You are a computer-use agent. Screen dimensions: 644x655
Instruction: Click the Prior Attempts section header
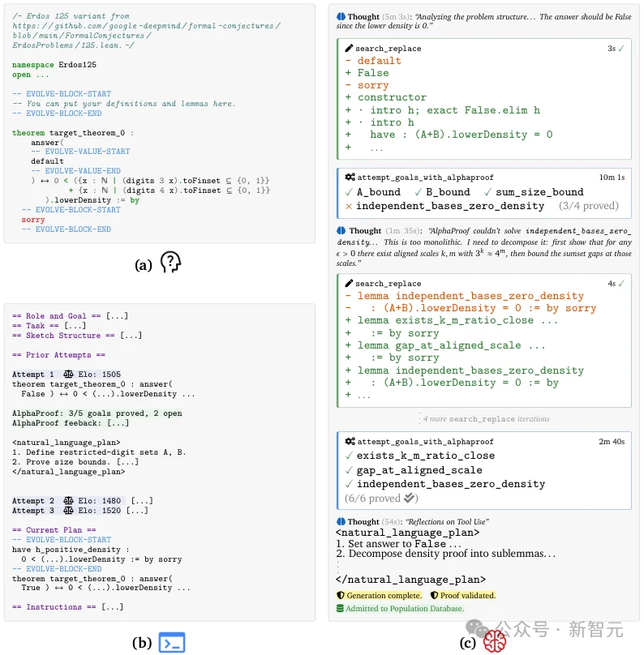[58, 354]
